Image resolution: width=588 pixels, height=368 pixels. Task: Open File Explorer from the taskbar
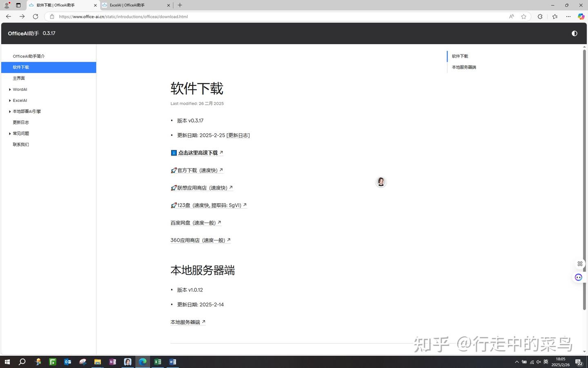tap(98, 362)
